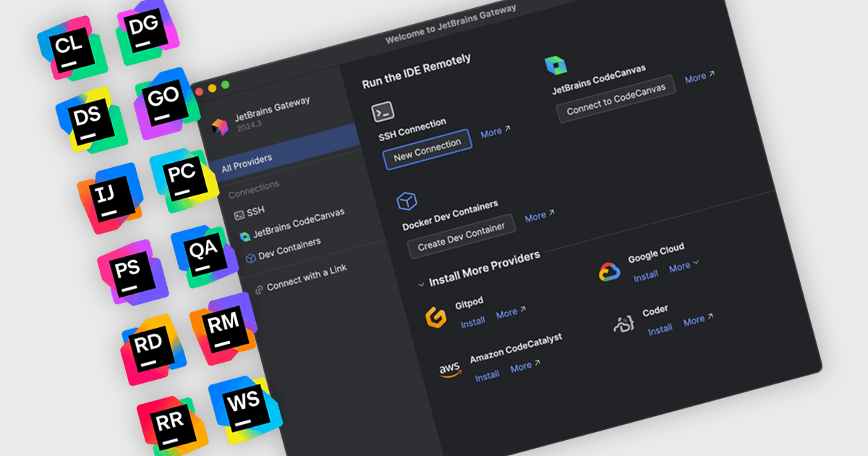Click the JetBrains CodeCanvas logo icon
Image resolution: width=868 pixels, height=456 pixels.
coord(556,65)
